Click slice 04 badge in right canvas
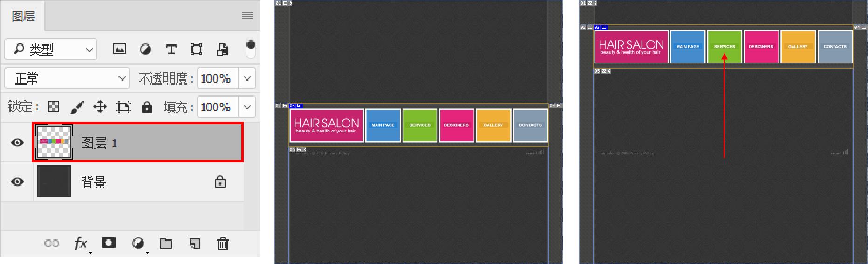 (861, 28)
